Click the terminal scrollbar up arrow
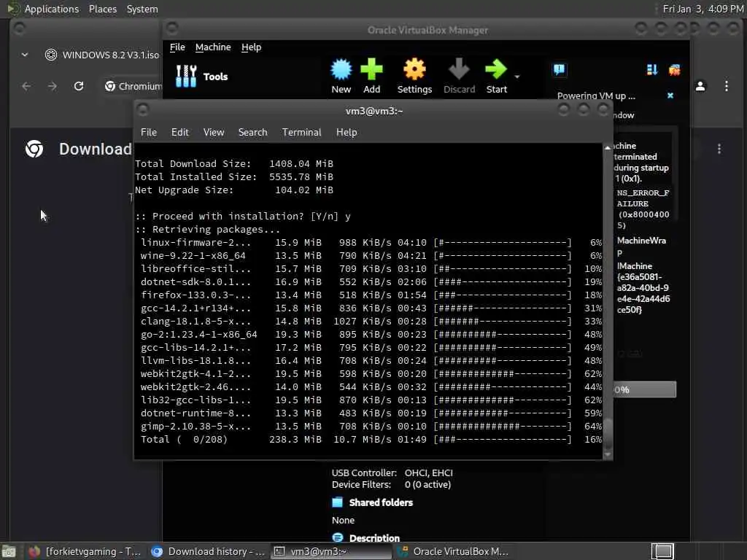Image resolution: width=747 pixels, height=560 pixels. point(608,148)
